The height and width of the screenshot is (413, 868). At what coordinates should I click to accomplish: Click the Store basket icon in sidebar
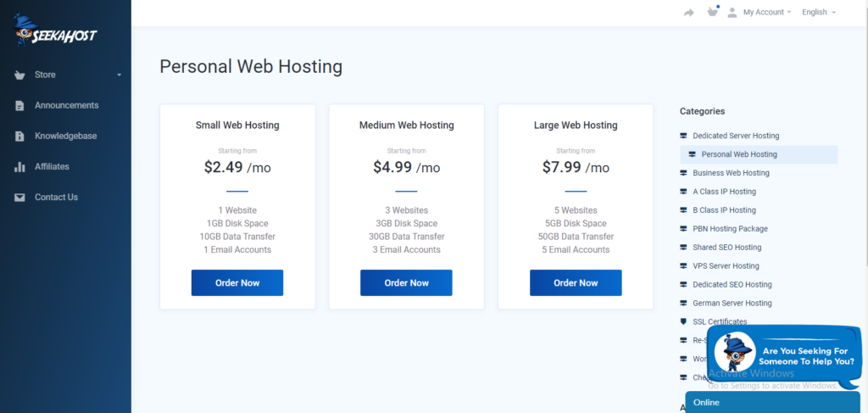point(20,75)
